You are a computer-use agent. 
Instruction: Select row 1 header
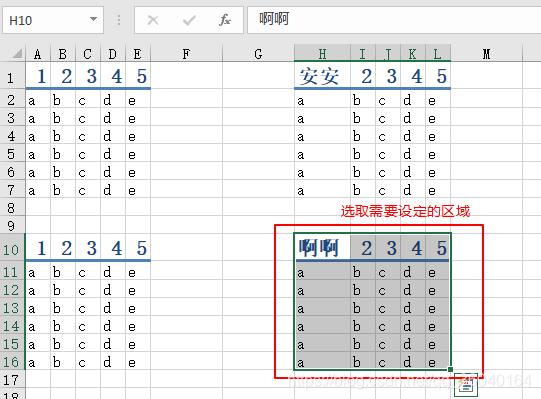point(12,76)
